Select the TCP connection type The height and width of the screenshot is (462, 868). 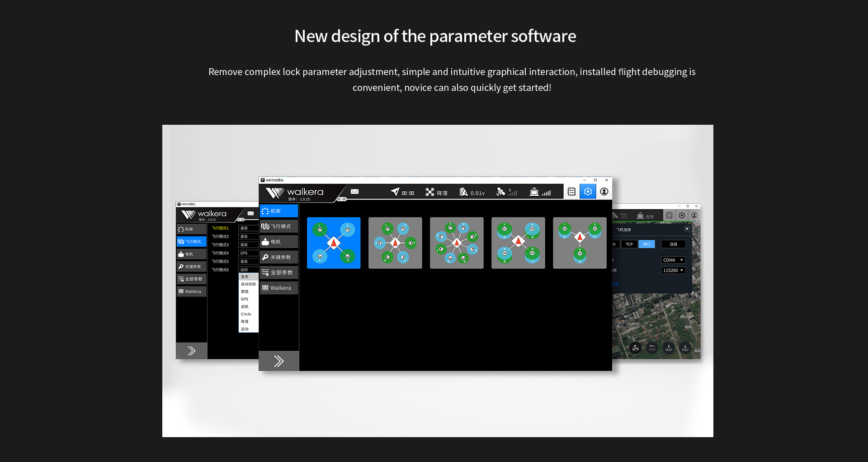[629, 244]
